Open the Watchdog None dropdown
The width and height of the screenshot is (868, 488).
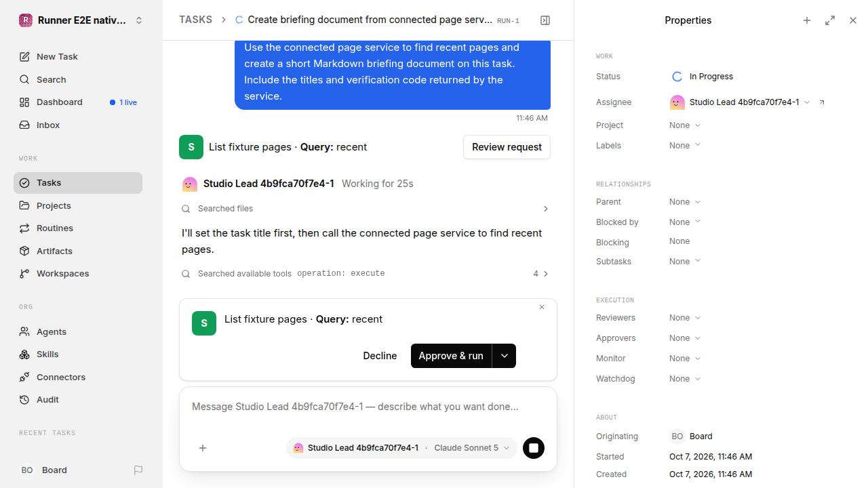(x=685, y=379)
